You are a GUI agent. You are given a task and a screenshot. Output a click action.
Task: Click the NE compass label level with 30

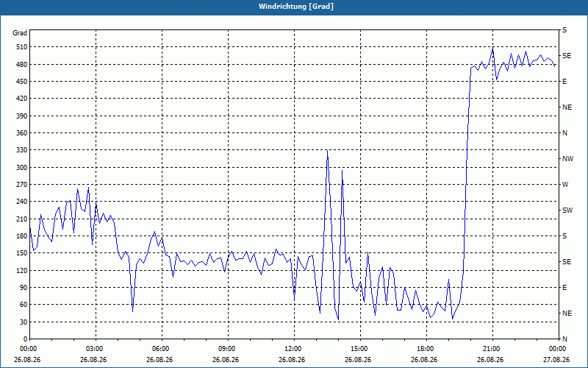(x=567, y=314)
